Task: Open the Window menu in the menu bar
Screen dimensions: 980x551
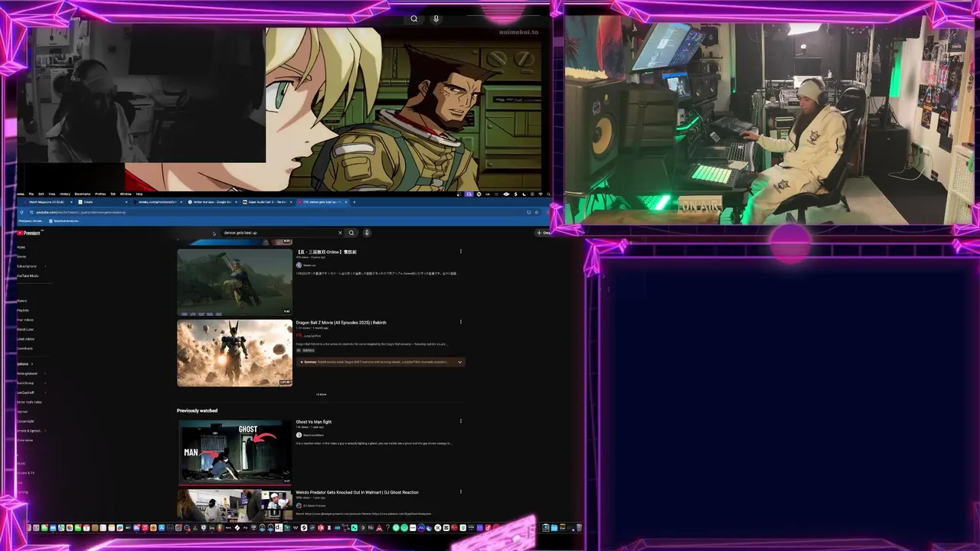Action: (x=126, y=194)
